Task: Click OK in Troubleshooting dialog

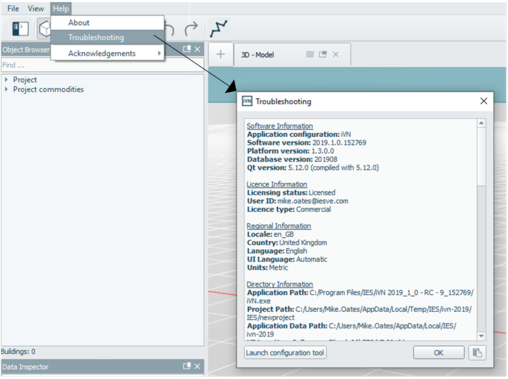Action: (439, 353)
